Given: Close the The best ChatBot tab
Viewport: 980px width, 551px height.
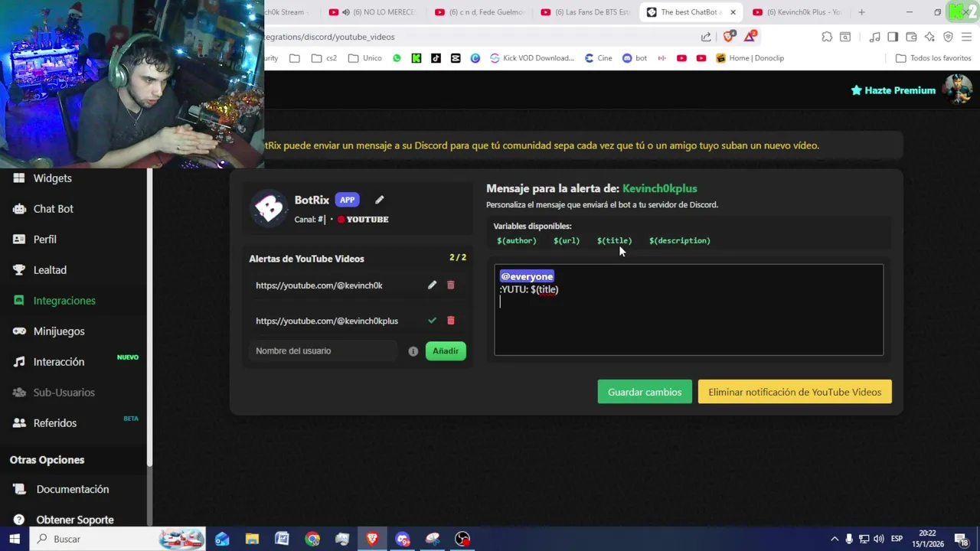Looking at the screenshot, I should (x=733, y=12).
